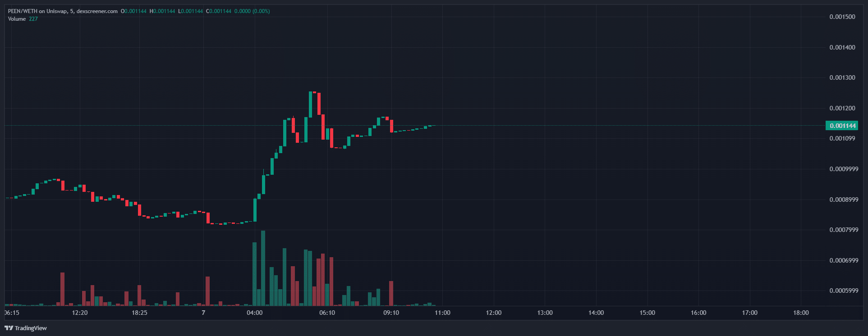Click the 04:00 time axis label
This screenshot has height=336, width=868.
coord(255,313)
